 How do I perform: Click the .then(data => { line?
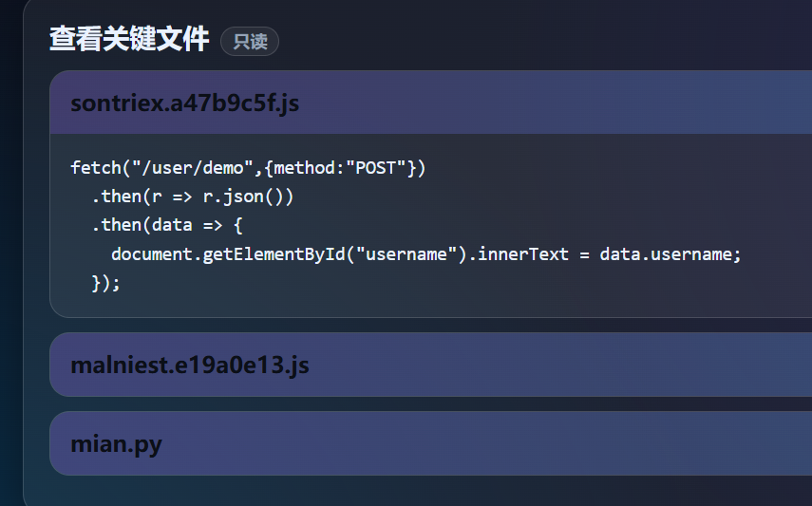coord(166,226)
